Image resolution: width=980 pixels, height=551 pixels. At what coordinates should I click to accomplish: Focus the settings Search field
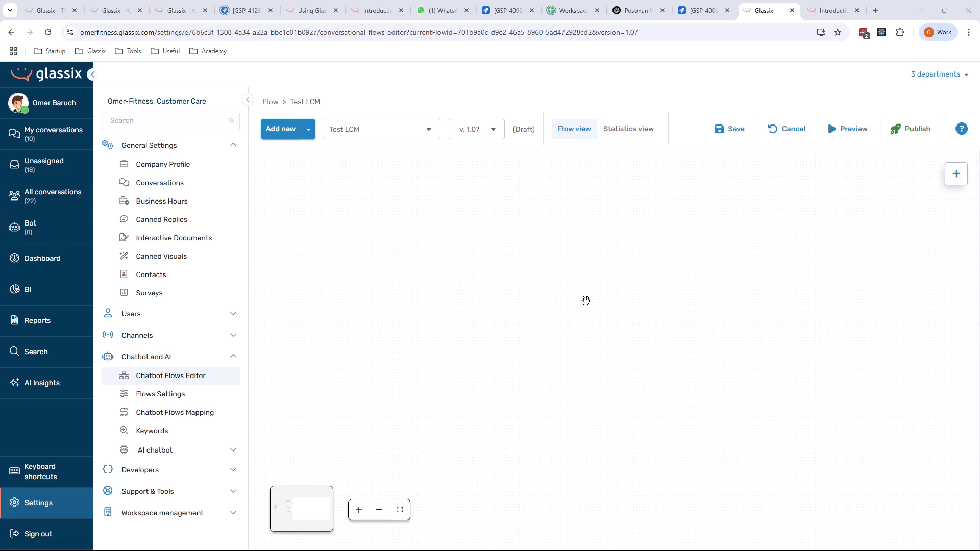tap(170, 121)
